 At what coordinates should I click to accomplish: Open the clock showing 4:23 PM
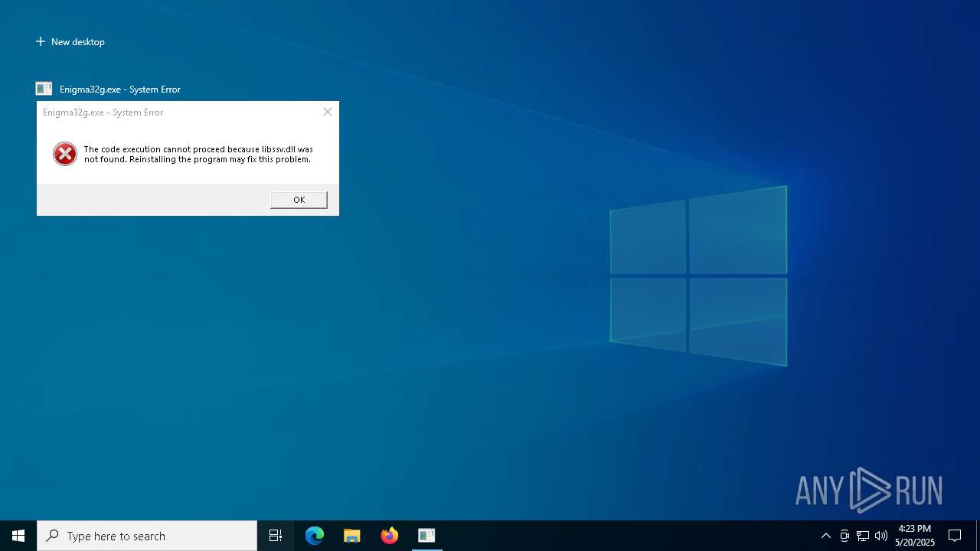[x=915, y=536]
